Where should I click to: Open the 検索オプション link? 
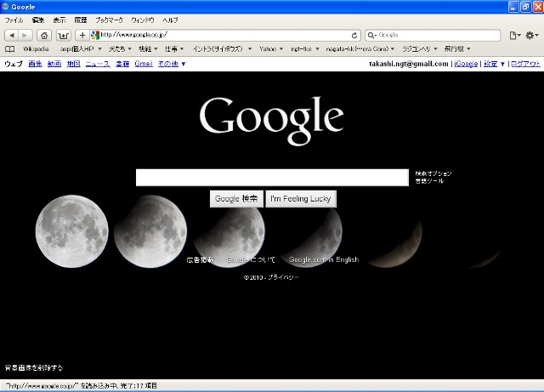point(433,173)
